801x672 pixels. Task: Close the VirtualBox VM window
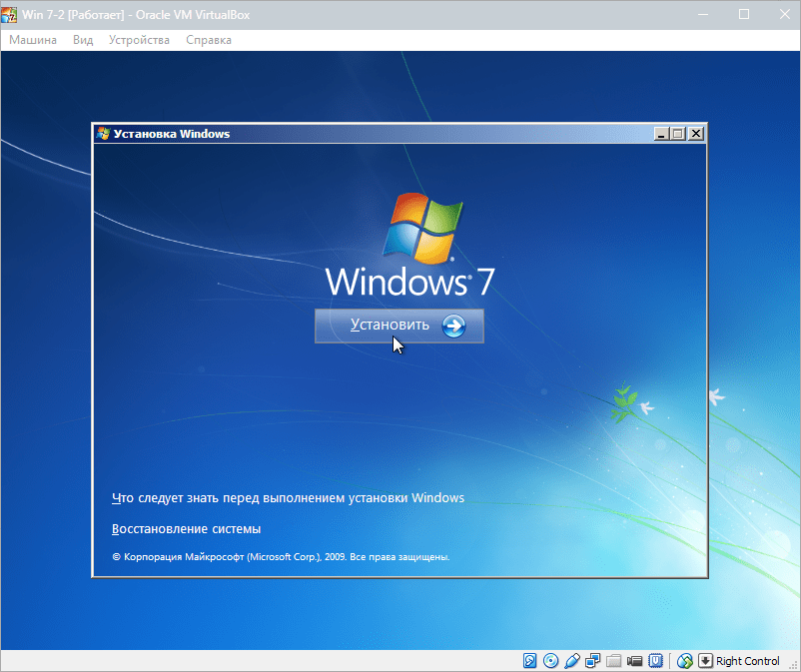point(785,14)
